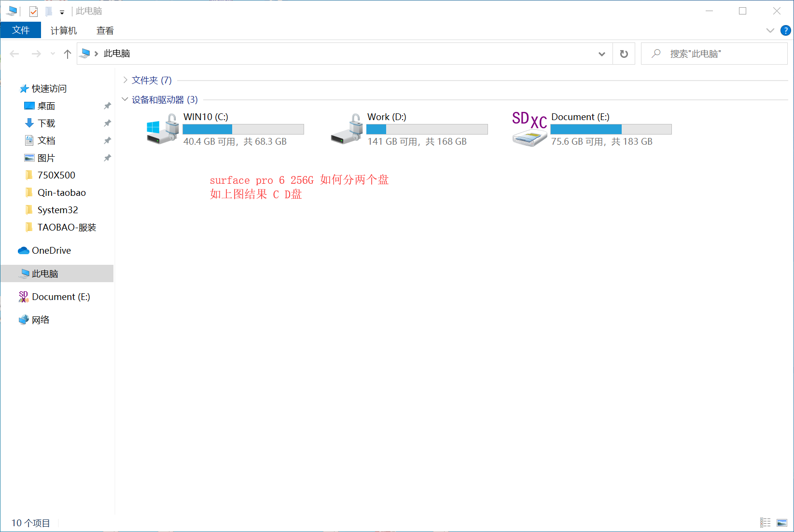Click the refresh button next to address bar

[x=624, y=54]
